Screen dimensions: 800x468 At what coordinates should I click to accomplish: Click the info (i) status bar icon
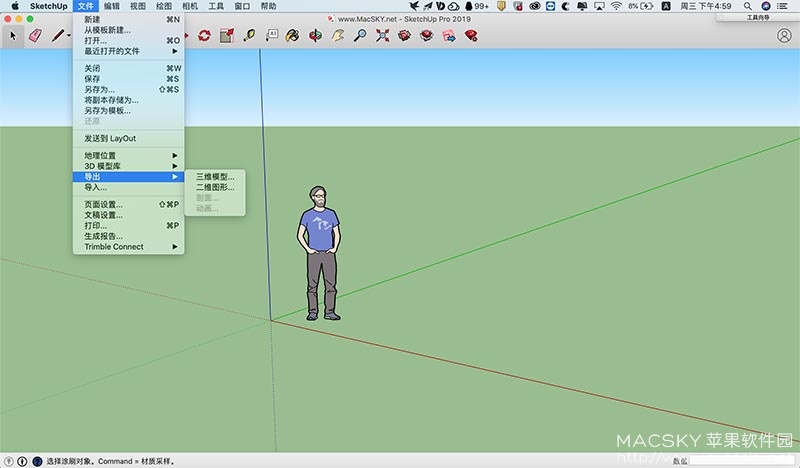click(x=22, y=461)
